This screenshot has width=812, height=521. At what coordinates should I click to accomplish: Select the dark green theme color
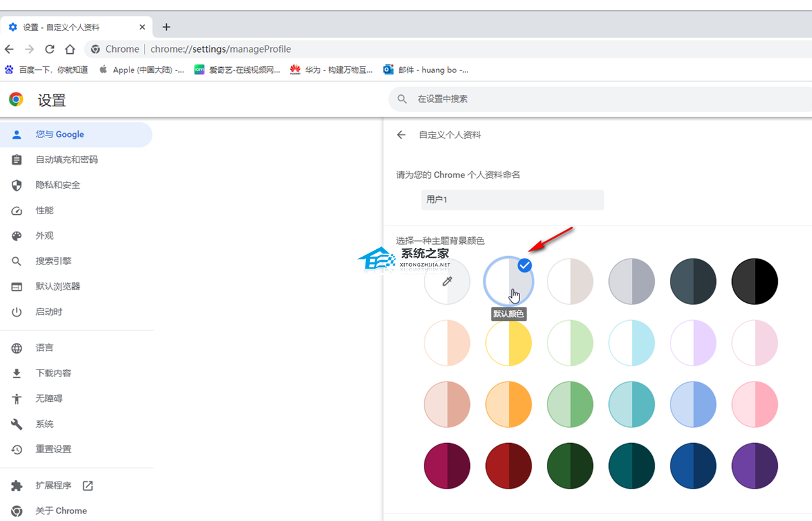coord(570,466)
